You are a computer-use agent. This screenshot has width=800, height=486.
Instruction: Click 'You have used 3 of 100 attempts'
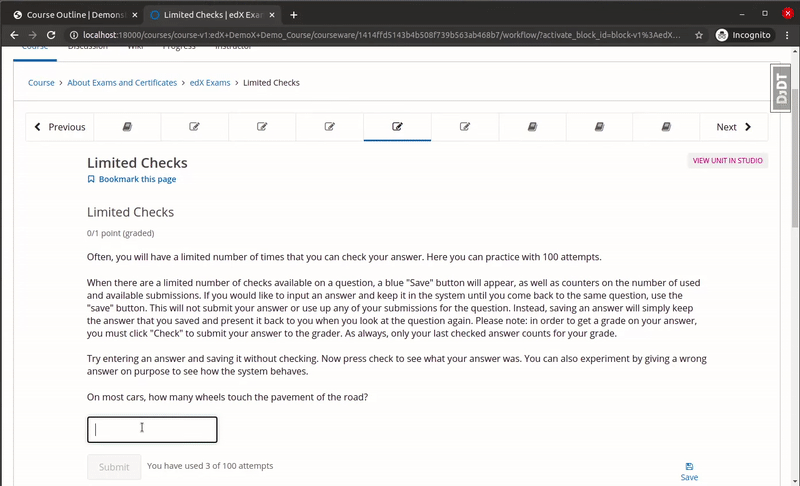[x=210, y=466]
